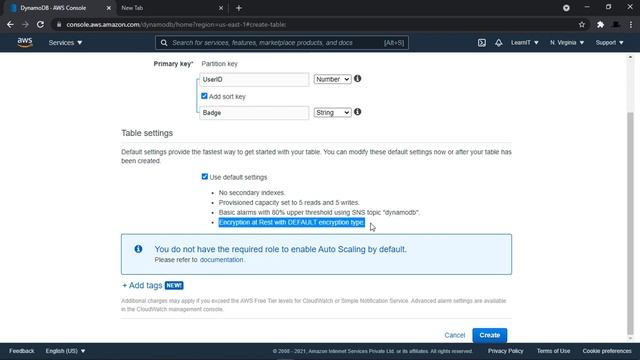Click the circular download icon in title bar
Image resolution: width=640 pixels, height=360 pixels.
566,8
